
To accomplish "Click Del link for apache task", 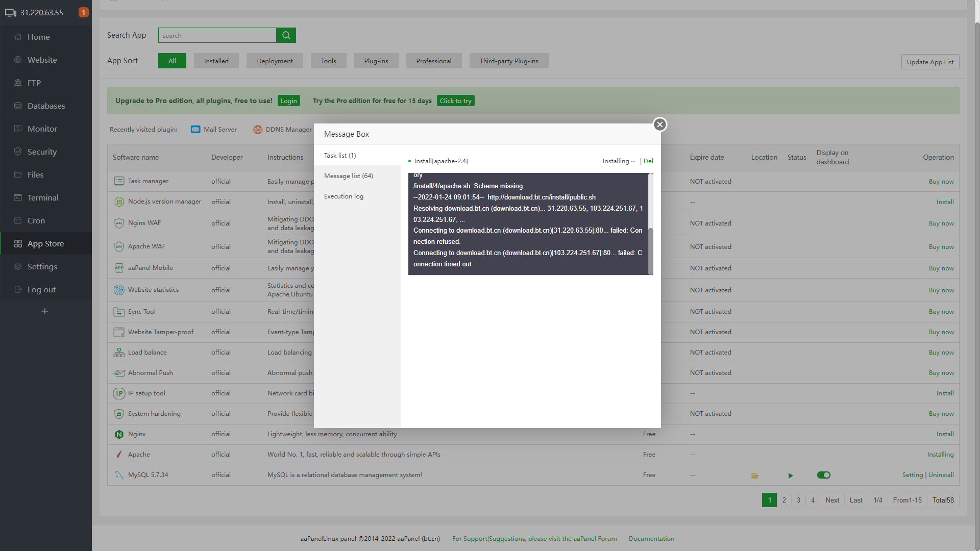I will (648, 161).
